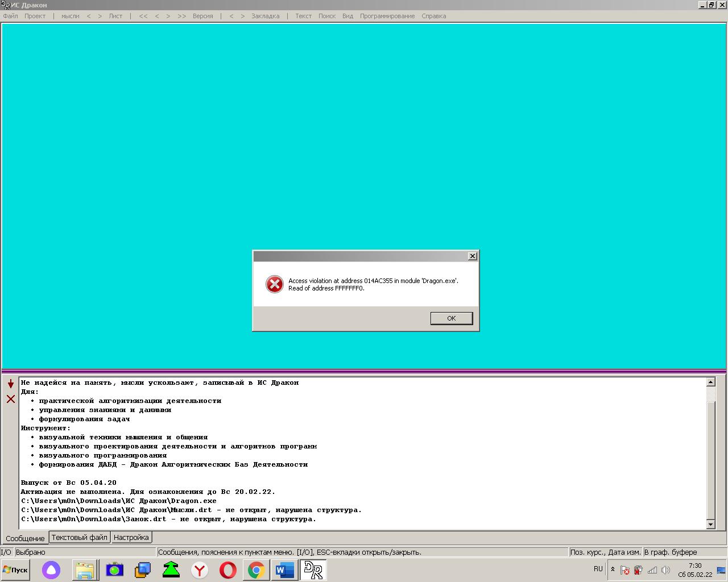
Task: Open File Explorer from the taskbar
Action: pyautogui.click(x=85, y=570)
